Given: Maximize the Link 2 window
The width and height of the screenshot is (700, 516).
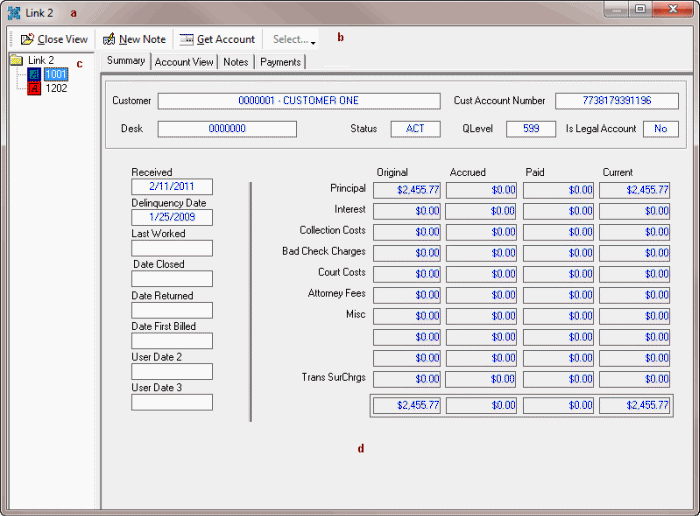Looking at the screenshot, I should point(640,9).
